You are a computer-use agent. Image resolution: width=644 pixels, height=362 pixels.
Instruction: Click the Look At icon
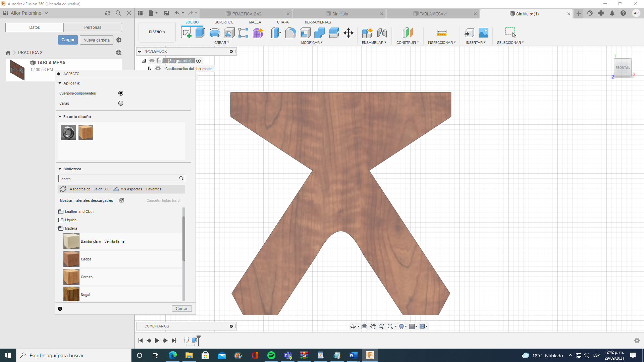364,326
